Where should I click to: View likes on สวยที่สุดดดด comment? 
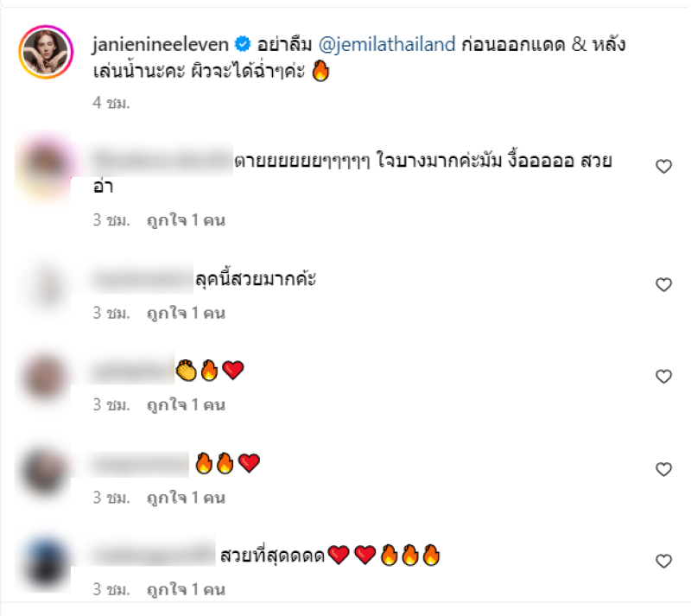coord(186,589)
